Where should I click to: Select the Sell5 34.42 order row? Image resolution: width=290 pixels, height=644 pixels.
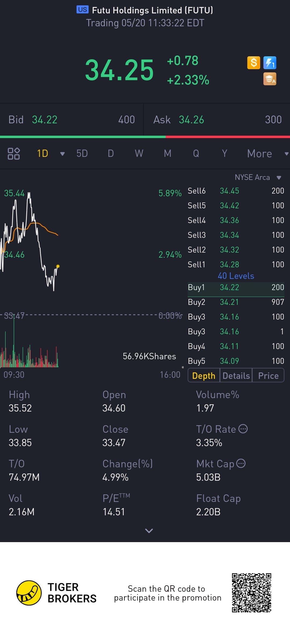click(x=236, y=205)
